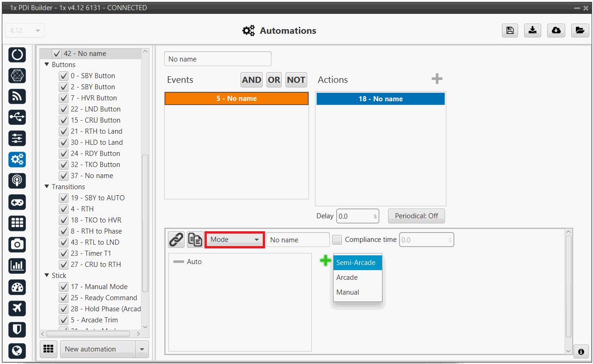Click the AND events button
This screenshot has height=364, width=593.
click(x=251, y=80)
